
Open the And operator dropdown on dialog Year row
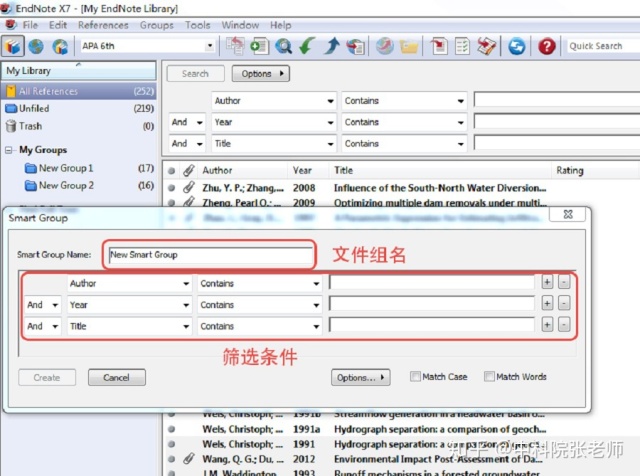55,305
